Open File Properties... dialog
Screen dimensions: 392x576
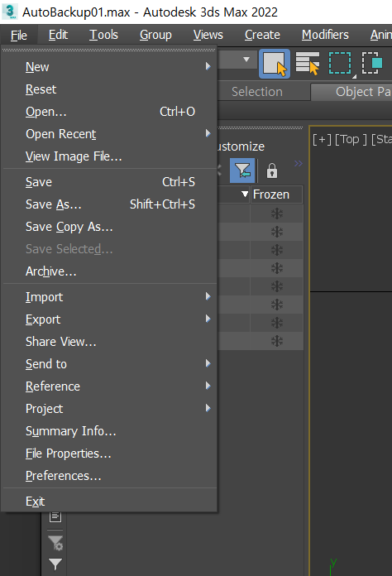109,454
